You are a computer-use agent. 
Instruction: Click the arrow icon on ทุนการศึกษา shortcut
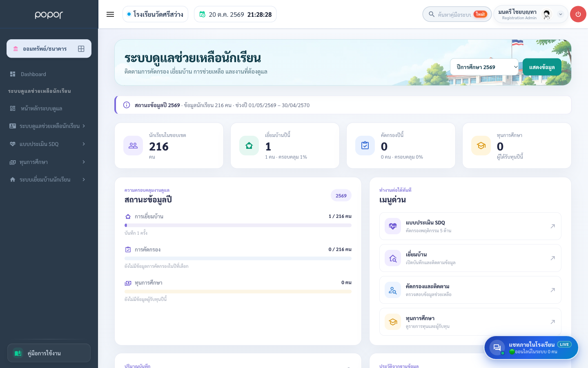(552, 322)
